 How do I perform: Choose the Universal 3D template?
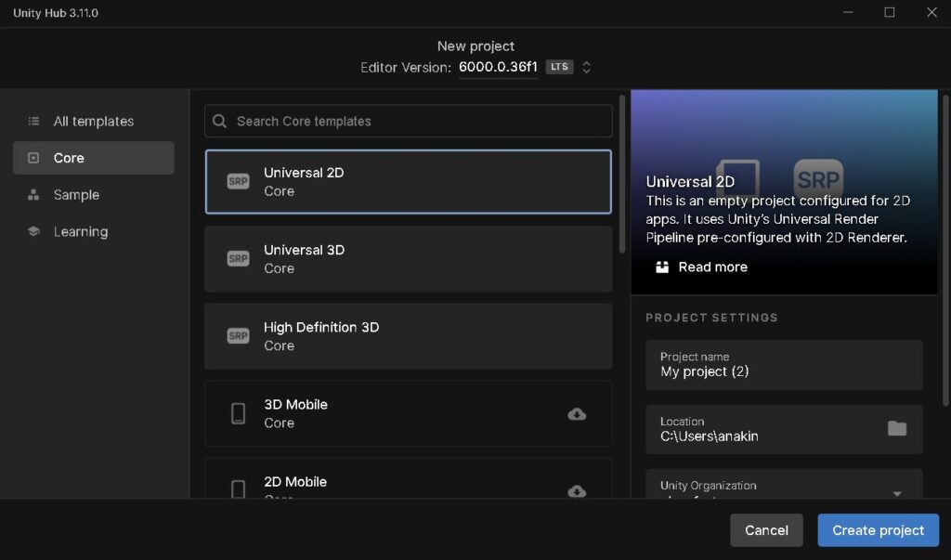pyautogui.click(x=409, y=259)
